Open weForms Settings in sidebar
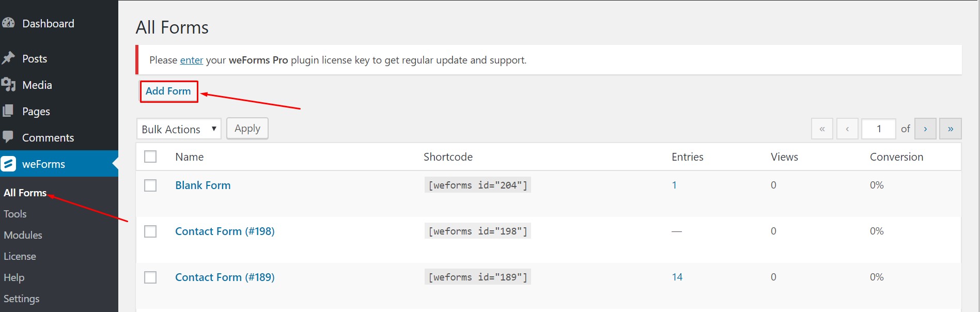980x312 pixels. [x=21, y=299]
